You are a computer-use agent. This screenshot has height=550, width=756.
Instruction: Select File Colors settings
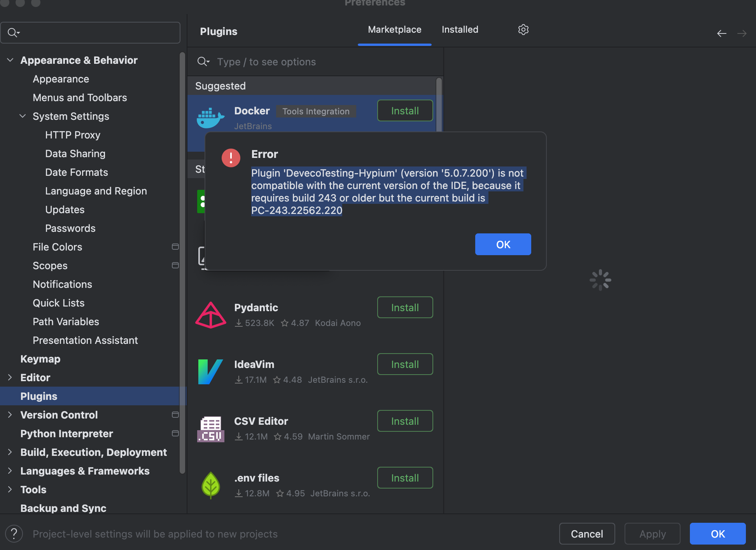[x=57, y=247]
